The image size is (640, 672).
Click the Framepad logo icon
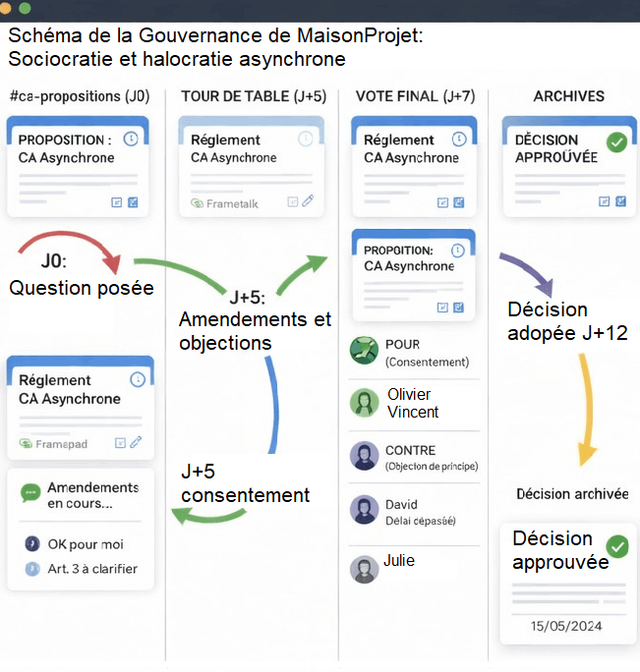coord(26,444)
